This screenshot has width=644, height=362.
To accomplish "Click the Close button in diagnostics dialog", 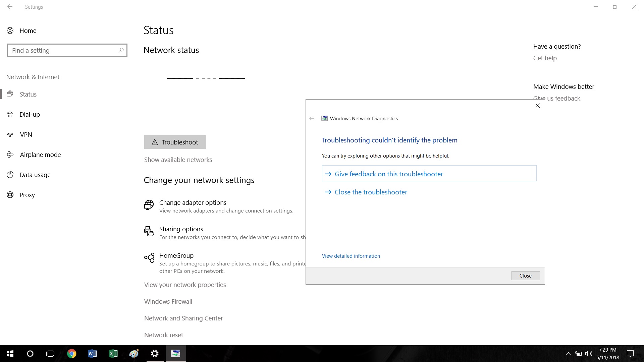I will click(526, 276).
